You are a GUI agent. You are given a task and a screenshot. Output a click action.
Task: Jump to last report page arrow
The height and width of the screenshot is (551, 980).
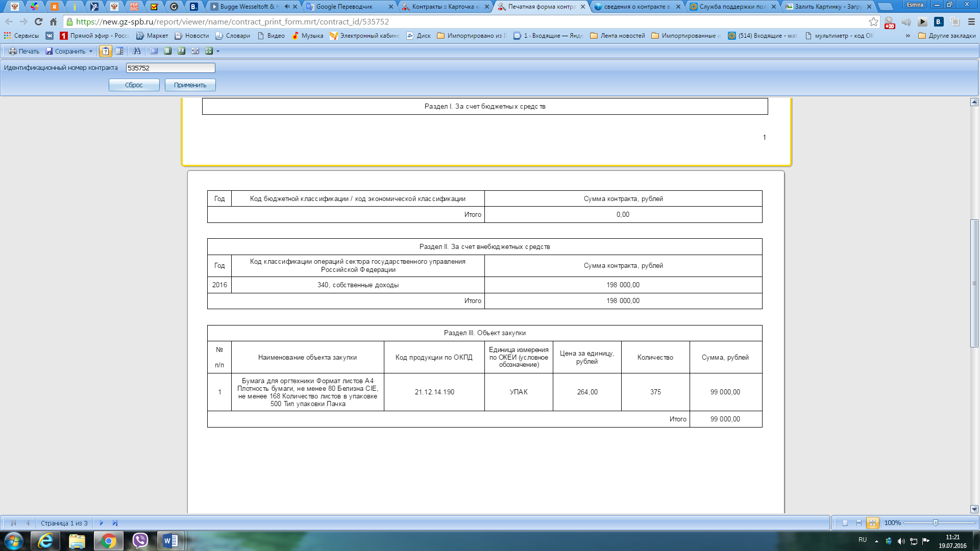[115, 523]
